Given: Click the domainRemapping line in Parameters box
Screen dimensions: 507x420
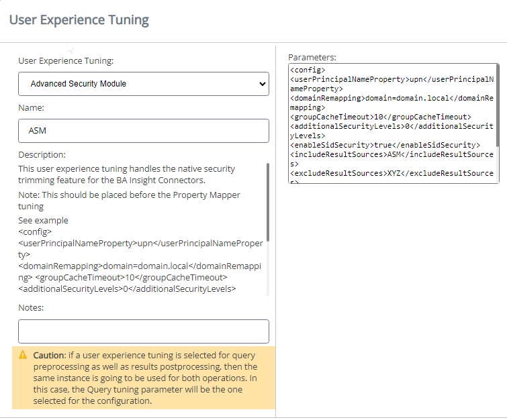Looking at the screenshot, I should (391, 98).
